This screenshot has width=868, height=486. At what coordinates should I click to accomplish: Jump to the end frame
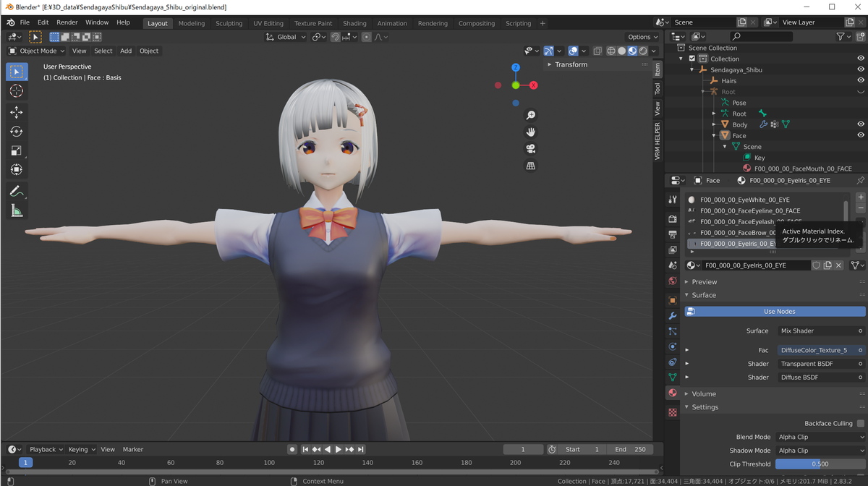pos(361,449)
